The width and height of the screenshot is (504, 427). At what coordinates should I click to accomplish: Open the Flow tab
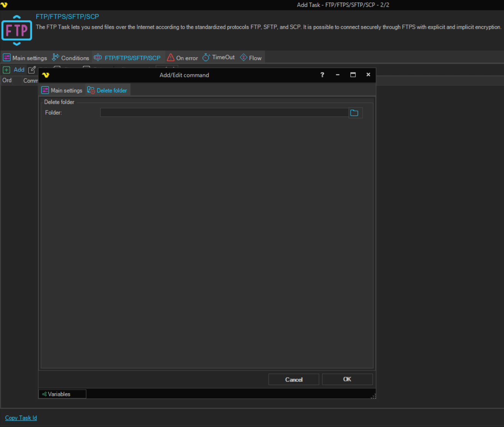click(251, 58)
